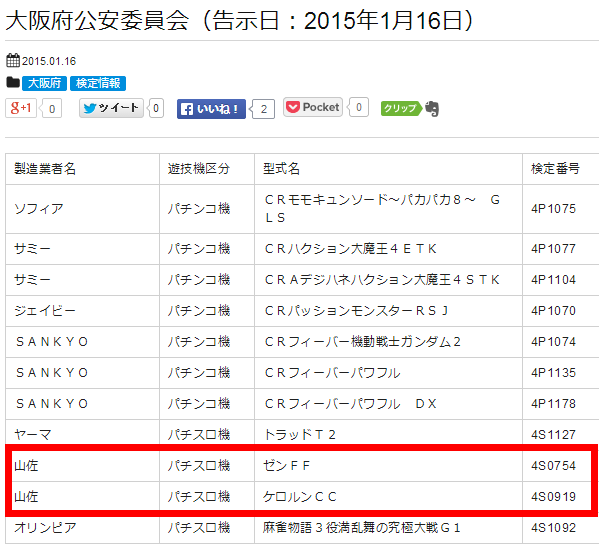Click the green クリップ Evernote button
The image size is (599, 545).
[401, 108]
